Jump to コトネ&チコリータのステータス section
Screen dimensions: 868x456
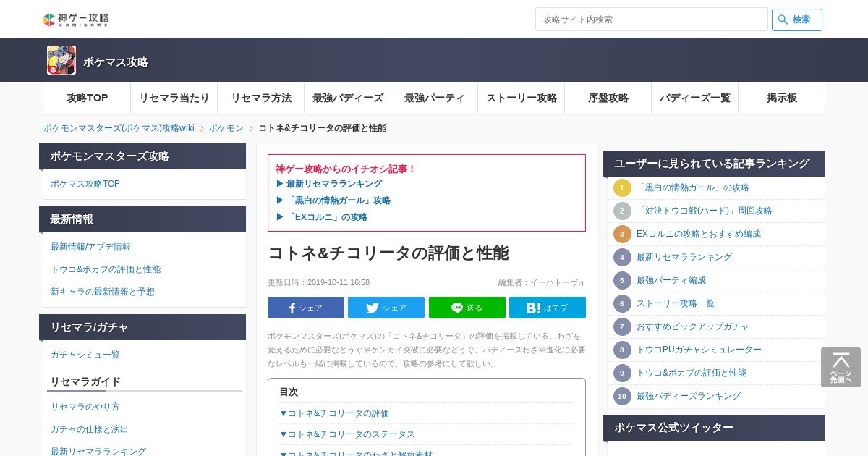[x=347, y=434]
